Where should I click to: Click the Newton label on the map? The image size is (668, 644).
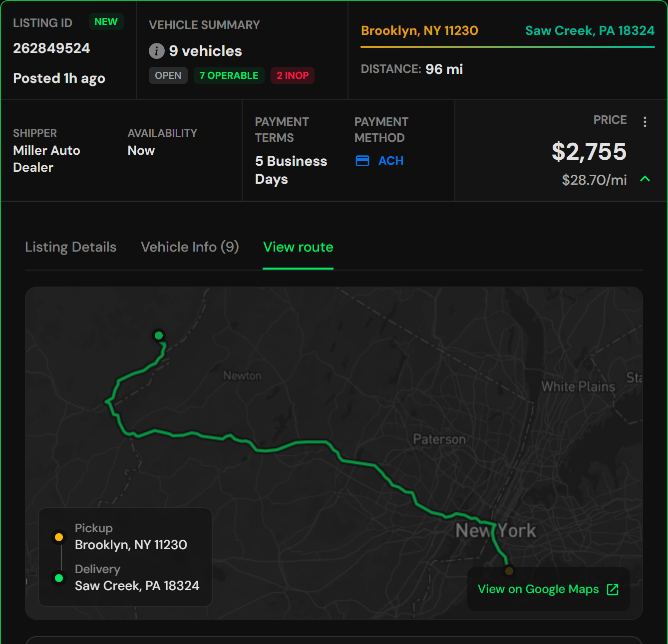[x=242, y=375]
